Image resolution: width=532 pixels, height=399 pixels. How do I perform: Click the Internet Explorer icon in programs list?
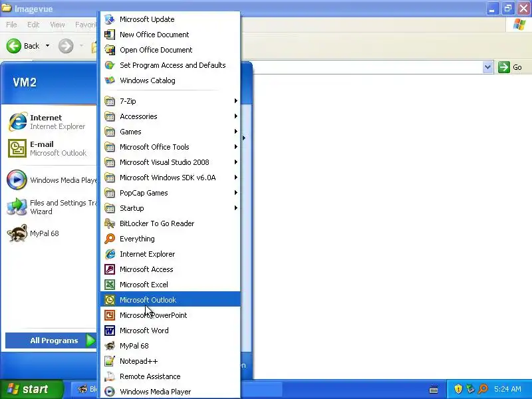coord(109,254)
